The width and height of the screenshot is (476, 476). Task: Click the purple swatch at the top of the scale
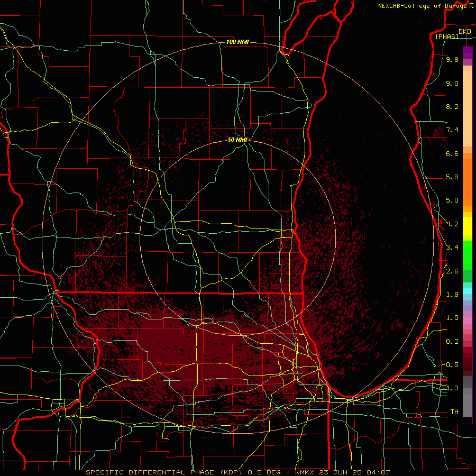tap(467, 53)
